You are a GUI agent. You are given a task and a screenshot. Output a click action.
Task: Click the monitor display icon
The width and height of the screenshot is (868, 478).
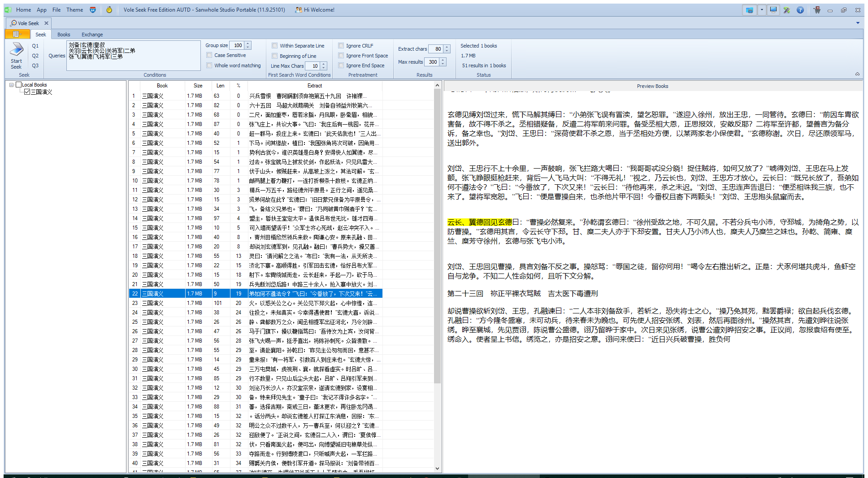pyautogui.click(x=773, y=10)
